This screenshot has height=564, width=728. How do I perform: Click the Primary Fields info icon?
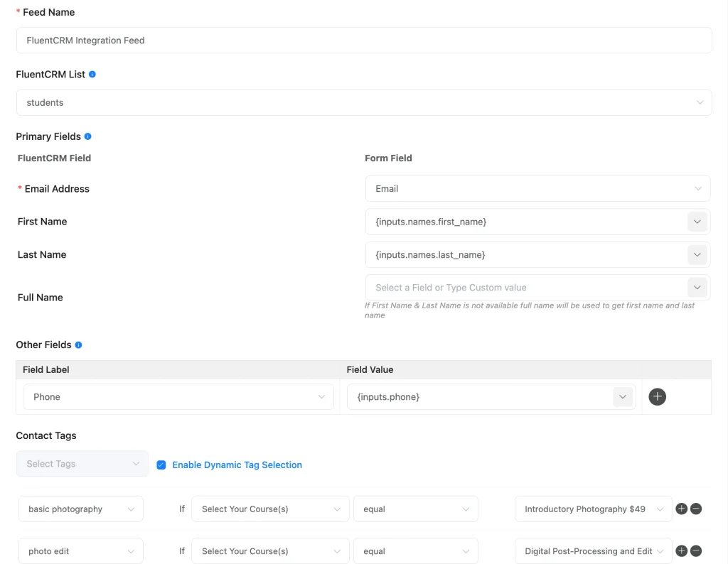(x=87, y=136)
